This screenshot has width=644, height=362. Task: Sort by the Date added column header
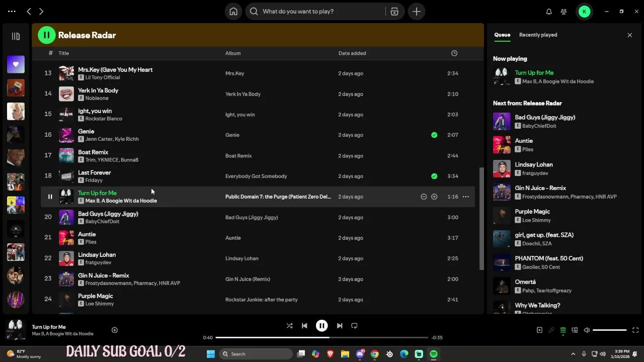[352, 53]
